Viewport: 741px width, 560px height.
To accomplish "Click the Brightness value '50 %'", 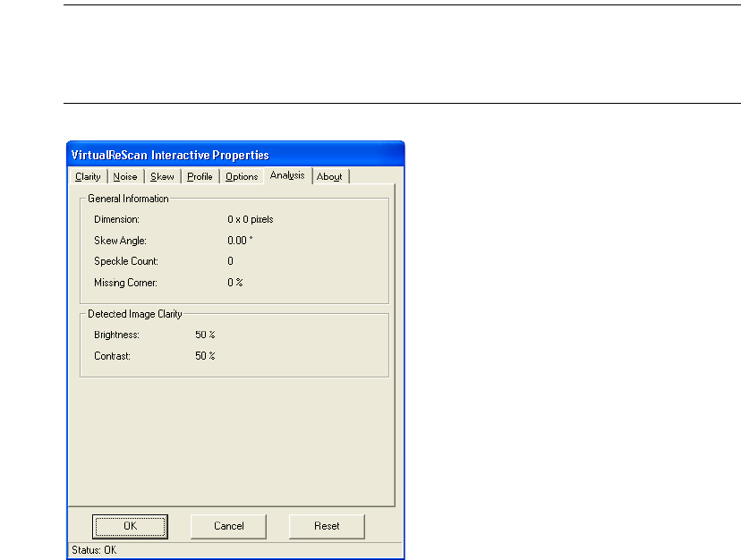I will (205, 335).
